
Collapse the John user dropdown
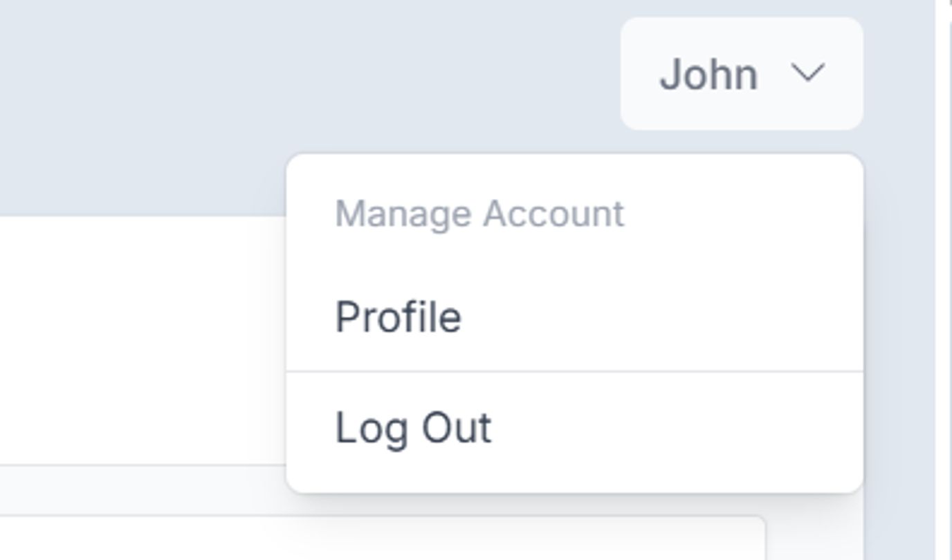pyautogui.click(x=742, y=73)
